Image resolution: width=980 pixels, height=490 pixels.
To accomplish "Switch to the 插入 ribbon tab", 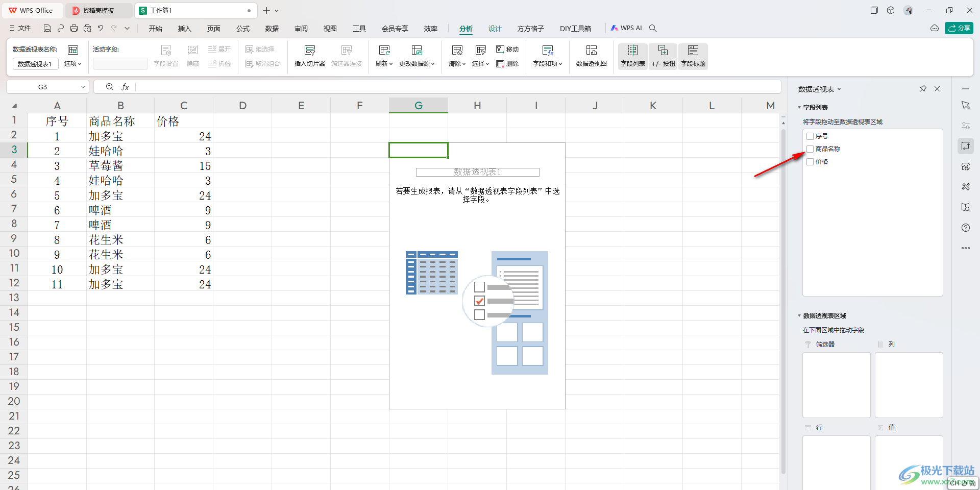I will coord(185,29).
